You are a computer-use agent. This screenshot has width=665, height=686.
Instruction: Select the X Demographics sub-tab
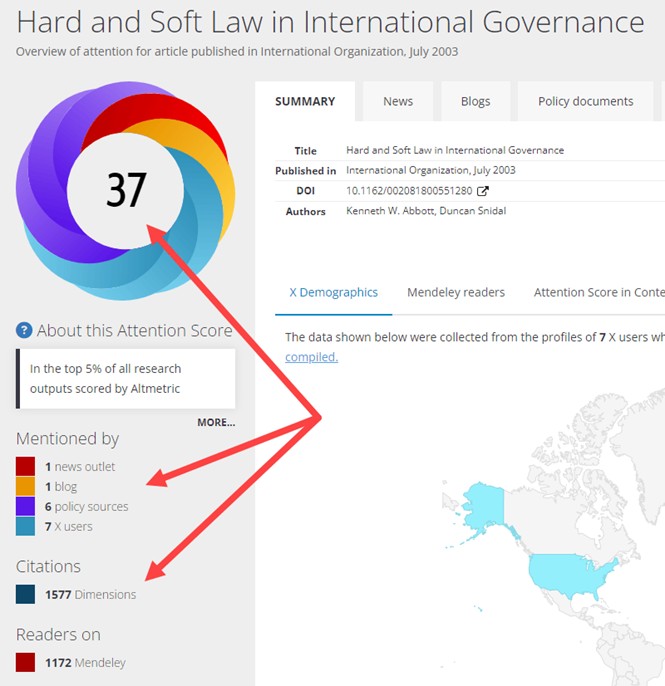pyautogui.click(x=333, y=293)
